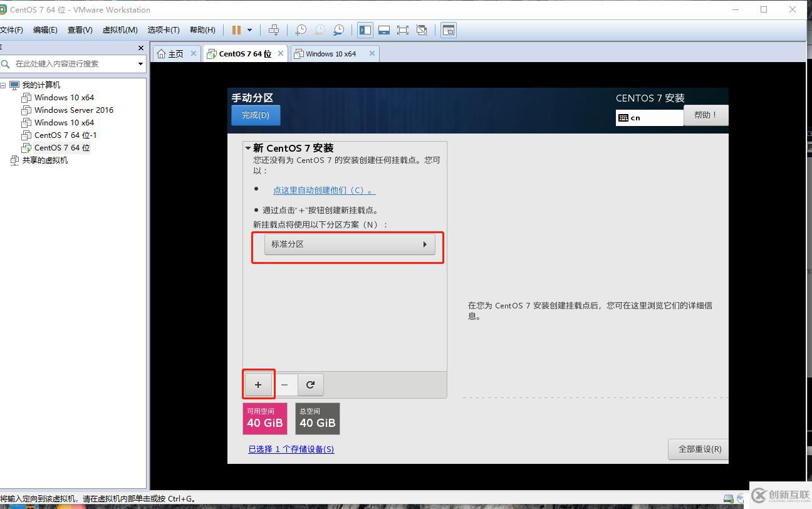Open the 选项卡(T) menu
Image resolution: width=812 pixels, height=509 pixels.
point(164,30)
